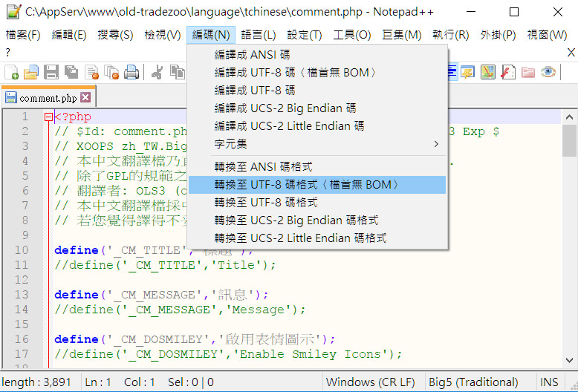Toggle the Document Map icon

[x=487, y=72]
